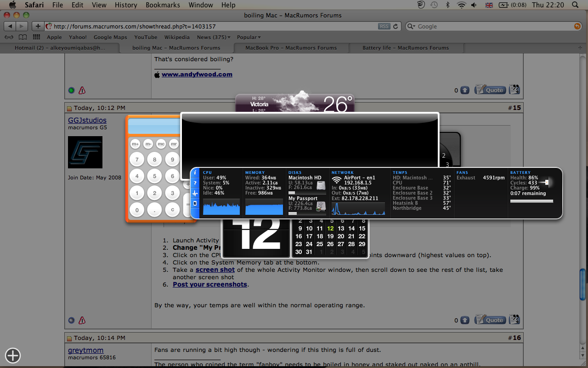
Task: Click the iStat layout toggle icon
Action: pos(195,203)
